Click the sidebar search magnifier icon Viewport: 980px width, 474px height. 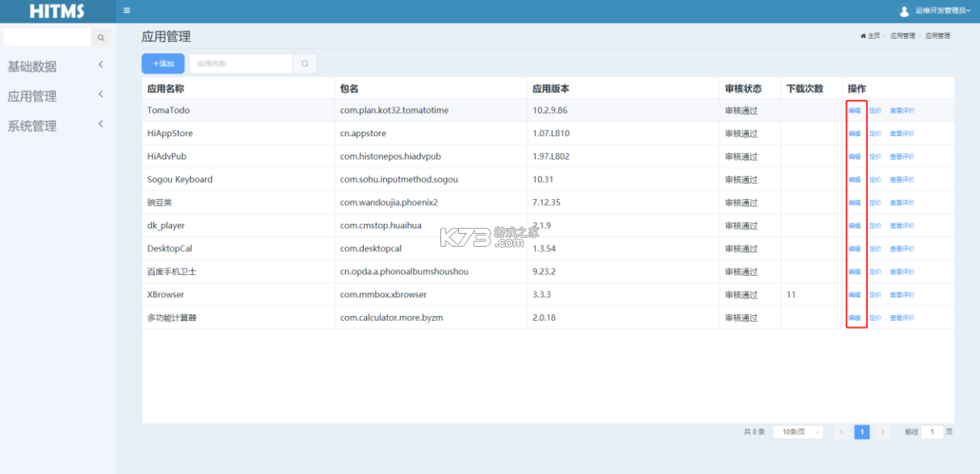[101, 38]
